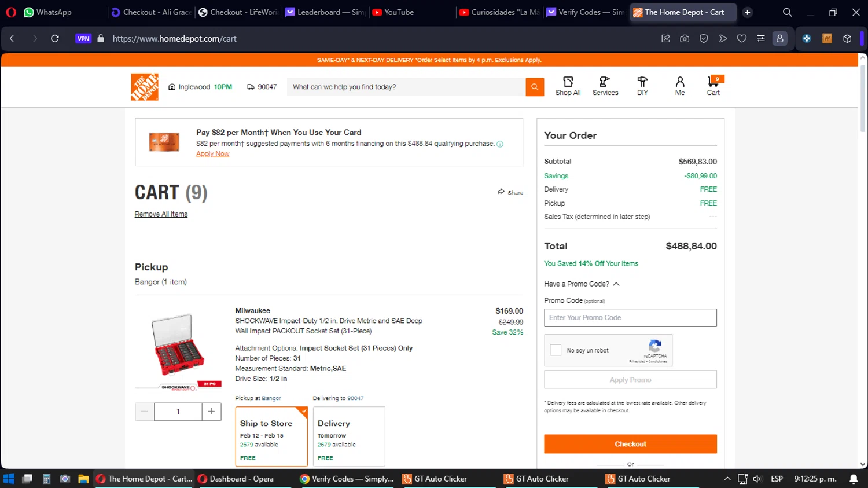Click the volume speaker tray icon
The height and width of the screenshot is (488, 868).
click(757, 479)
